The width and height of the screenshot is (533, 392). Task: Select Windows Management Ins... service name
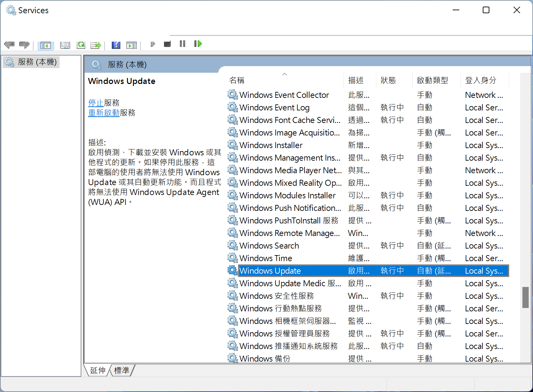[x=290, y=158]
